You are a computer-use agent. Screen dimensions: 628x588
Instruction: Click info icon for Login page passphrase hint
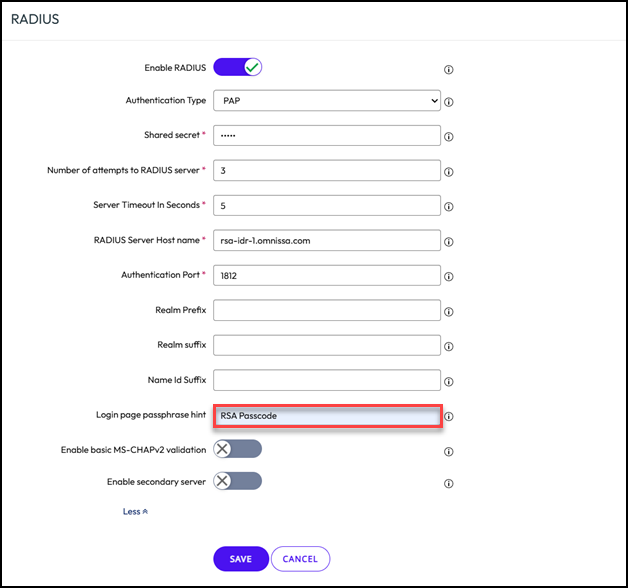pyautogui.click(x=449, y=417)
